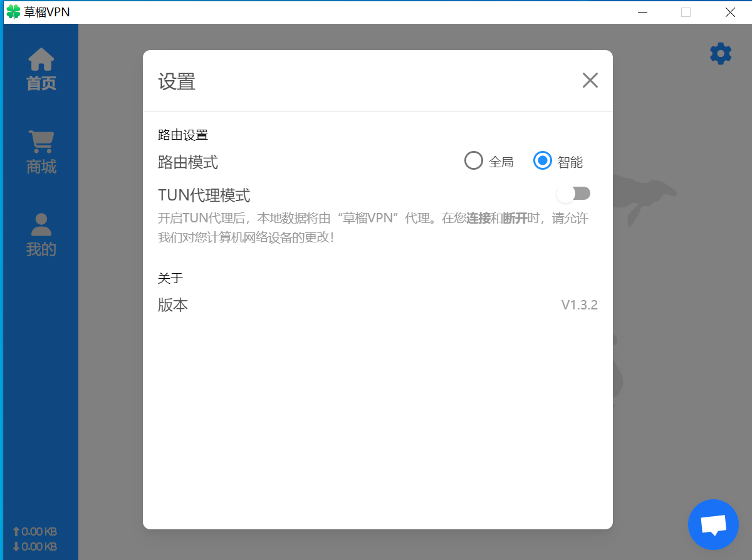Switch to the 首页 tab label
This screenshot has width=752, height=560.
(41, 83)
